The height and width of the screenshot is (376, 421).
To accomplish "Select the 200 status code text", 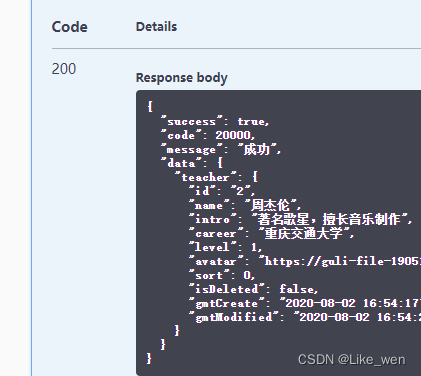I will pyautogui.click(x=64, y=69).
